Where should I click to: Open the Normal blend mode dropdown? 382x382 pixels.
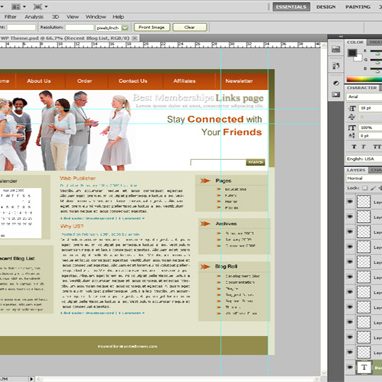coord(364,178)
